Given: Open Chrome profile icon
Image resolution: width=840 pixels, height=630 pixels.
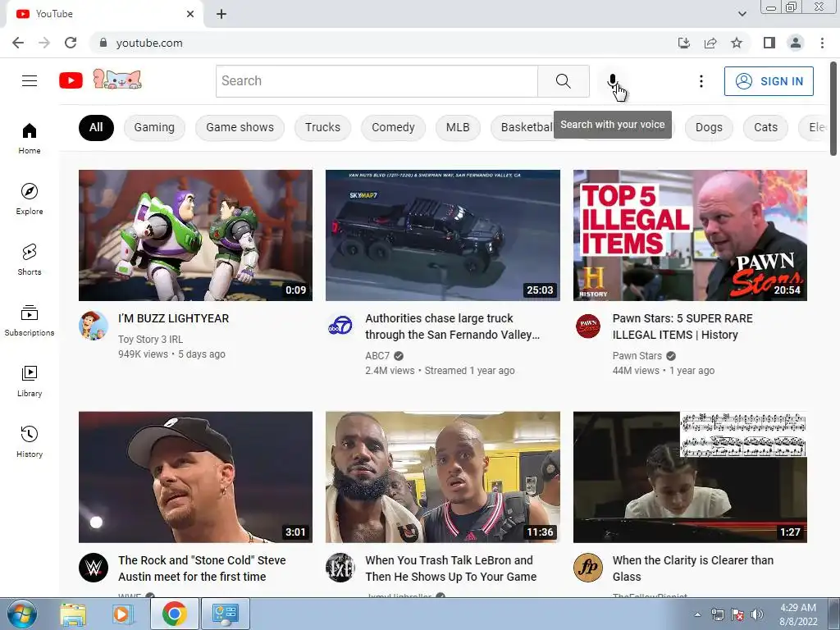Looking at the screenshot, I should click(x=796, y=43).
